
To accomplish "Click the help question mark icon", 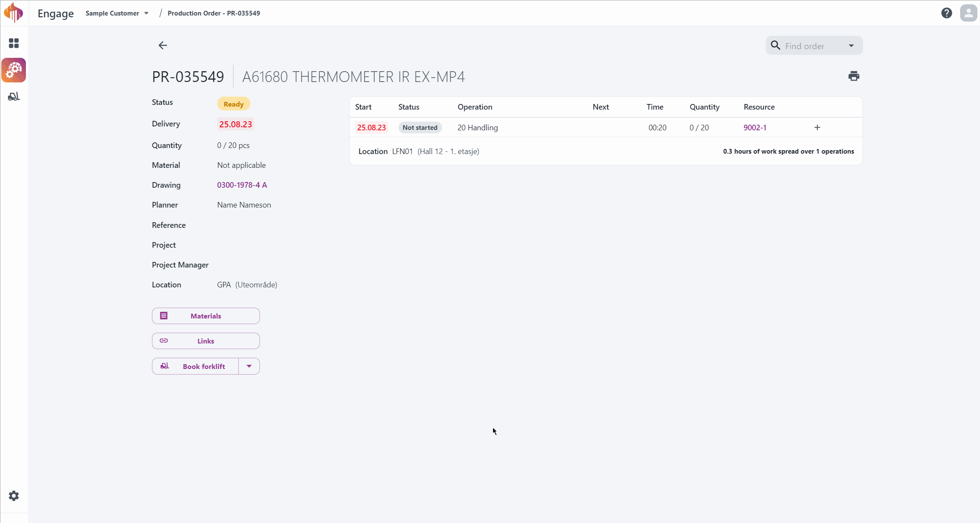I will (946, 13).
